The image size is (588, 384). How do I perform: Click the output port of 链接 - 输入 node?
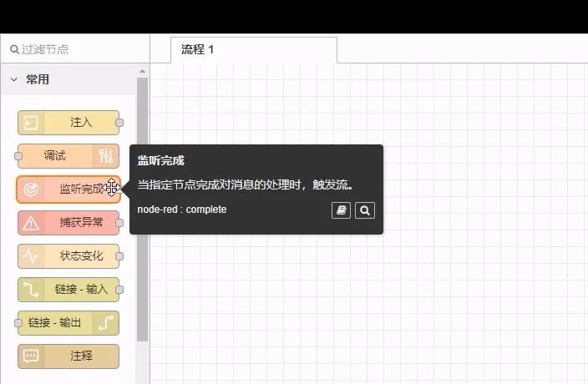119,290
